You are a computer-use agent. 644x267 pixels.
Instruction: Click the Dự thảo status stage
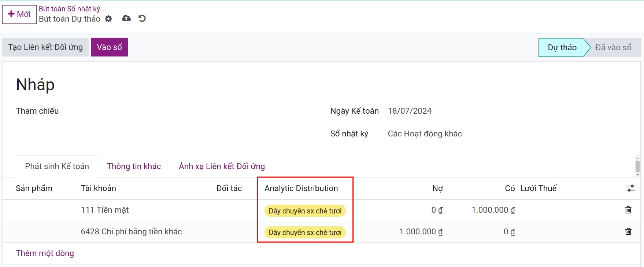pyautogui.click(x=562, y=48)
